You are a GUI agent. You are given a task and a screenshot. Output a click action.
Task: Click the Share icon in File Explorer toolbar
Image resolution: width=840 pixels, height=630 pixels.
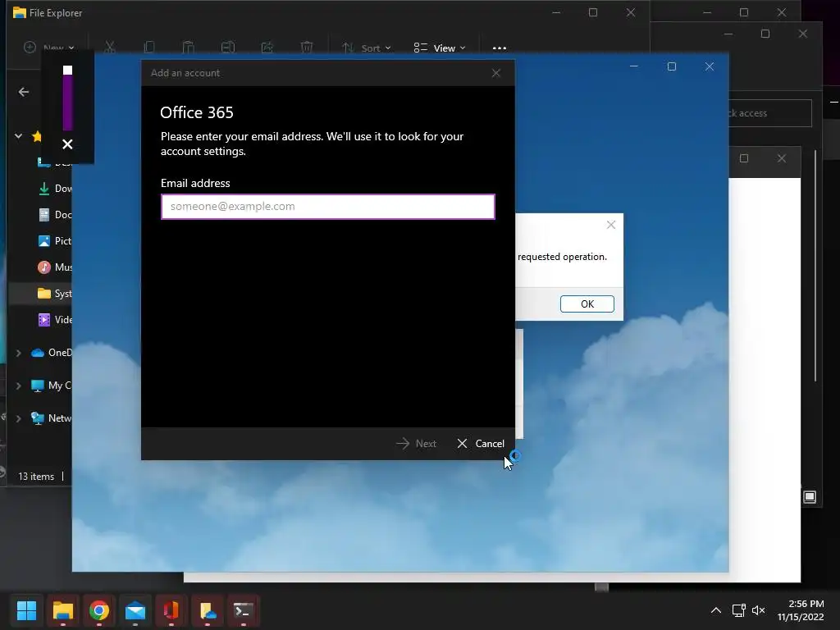pos(267,48)
